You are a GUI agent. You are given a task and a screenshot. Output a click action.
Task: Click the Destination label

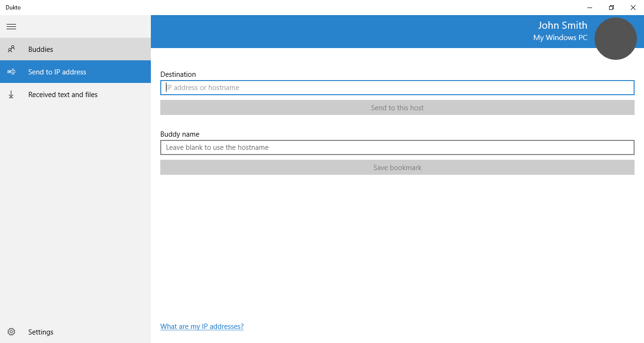(178, 74)
